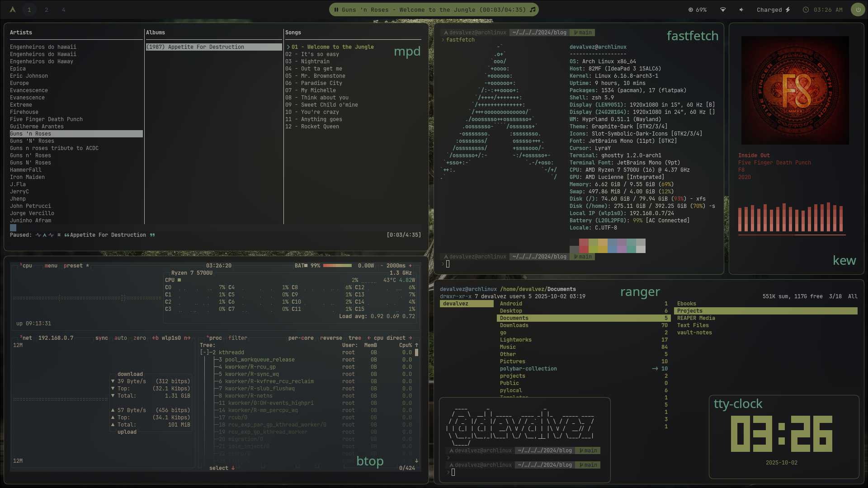The image size is (868, 488).
Task: Click the btop process list scrollbar thumb
Action: pyautogui.click(x=416, y=352)
